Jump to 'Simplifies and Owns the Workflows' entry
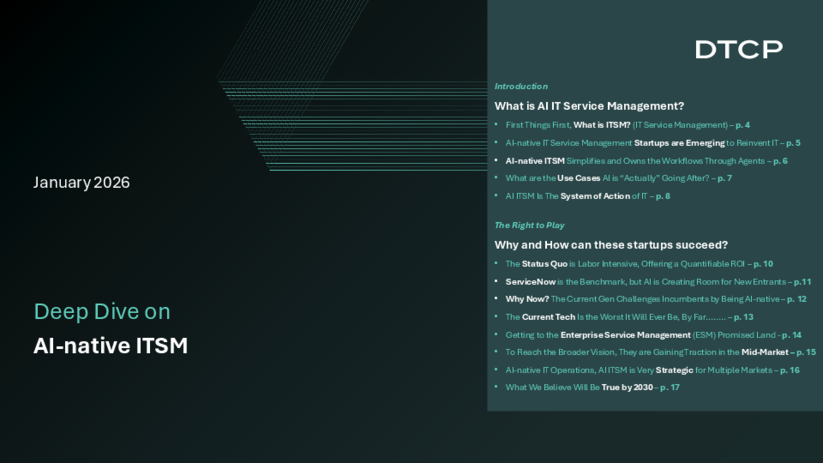The image size is (823, 463). coord(646,160)
